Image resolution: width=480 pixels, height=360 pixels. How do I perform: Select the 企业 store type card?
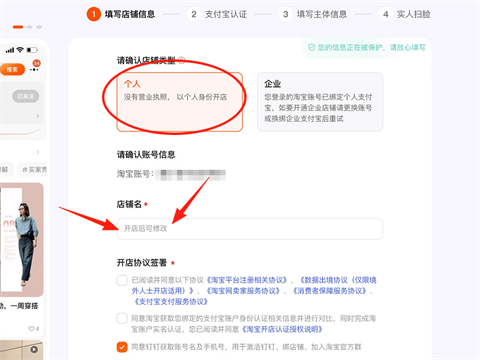(x=320, y=102)
